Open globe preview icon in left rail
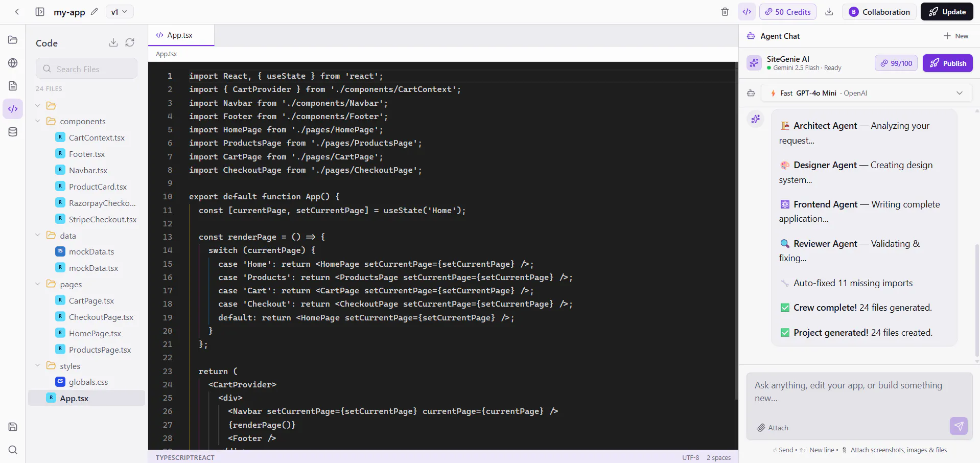 click(x=13, y=63)
